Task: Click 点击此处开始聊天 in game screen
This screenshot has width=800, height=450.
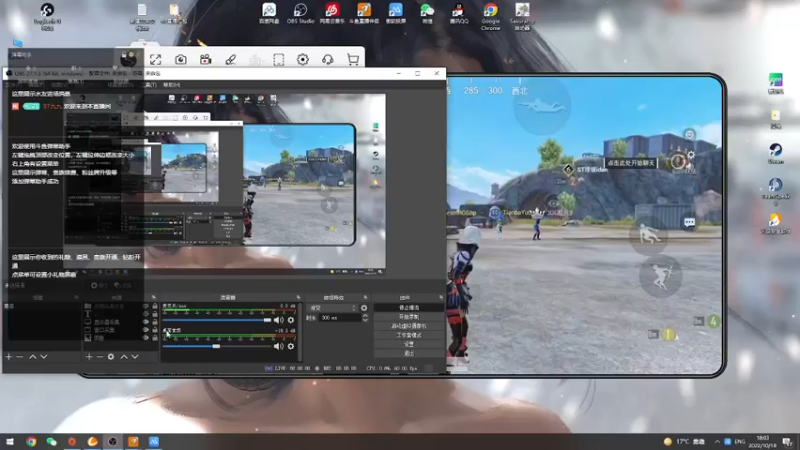Action: click(x=630, y=163)
